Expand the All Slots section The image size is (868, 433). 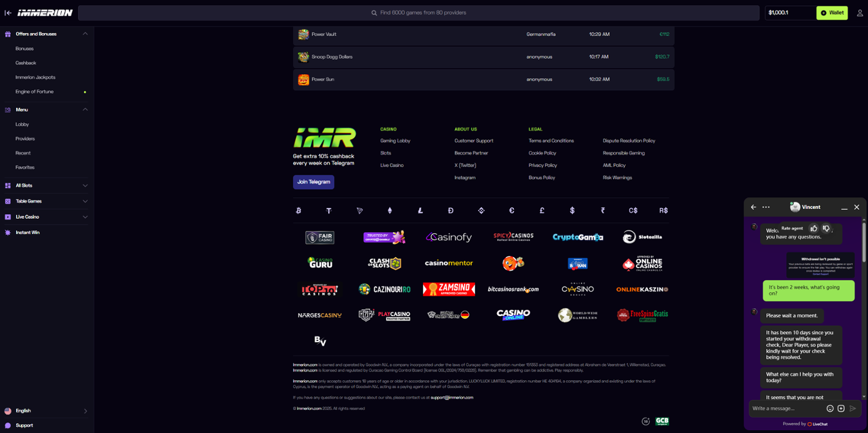[85, 186]
